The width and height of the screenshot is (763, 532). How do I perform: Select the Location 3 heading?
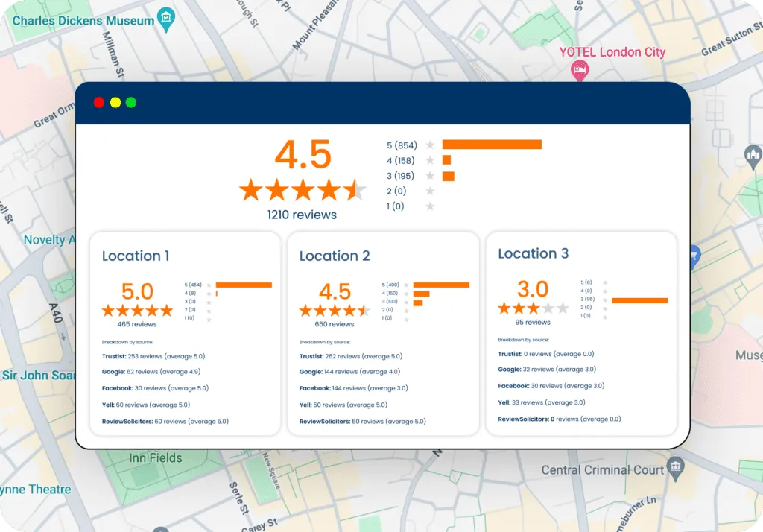[x=534, y=253]
